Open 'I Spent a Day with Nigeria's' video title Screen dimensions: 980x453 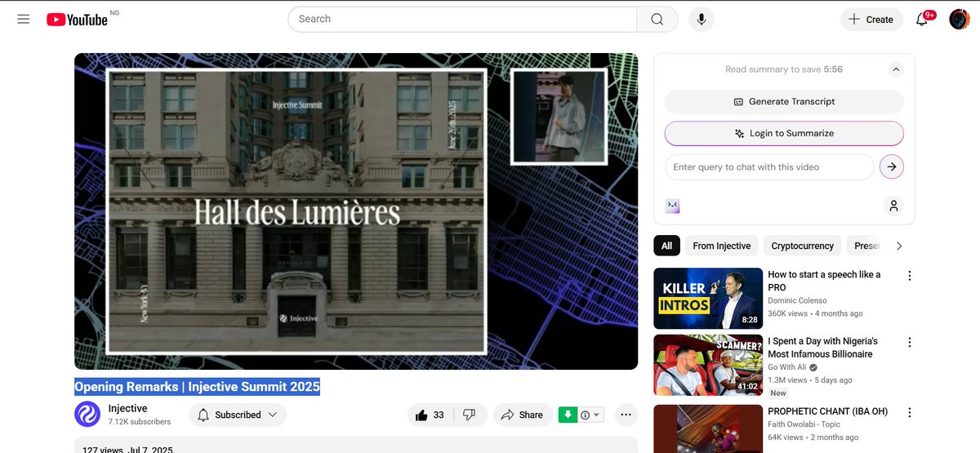823,348
